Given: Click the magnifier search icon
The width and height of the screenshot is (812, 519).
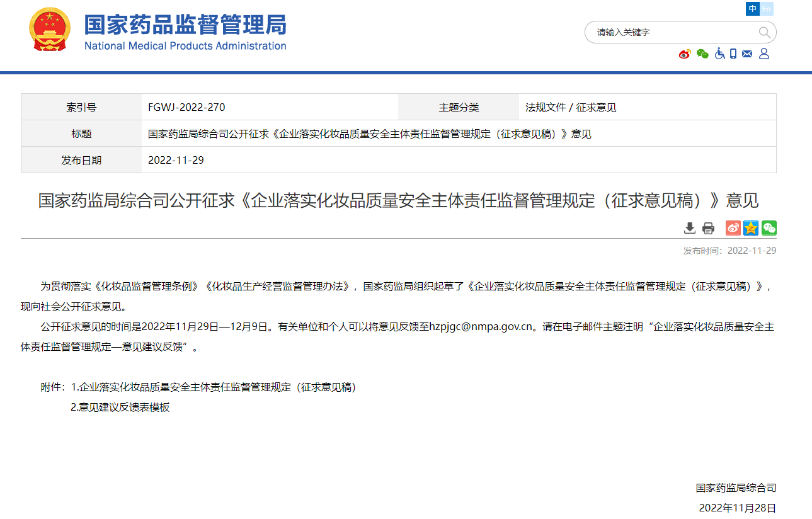Looking at the screenshot, I should (x=764, y=32).
